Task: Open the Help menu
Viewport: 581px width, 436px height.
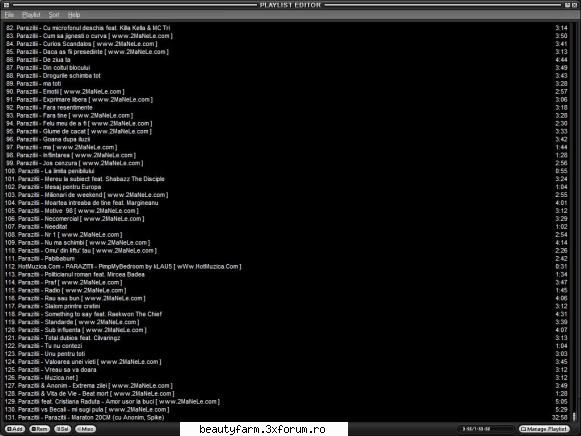Action: click(74, 15)
